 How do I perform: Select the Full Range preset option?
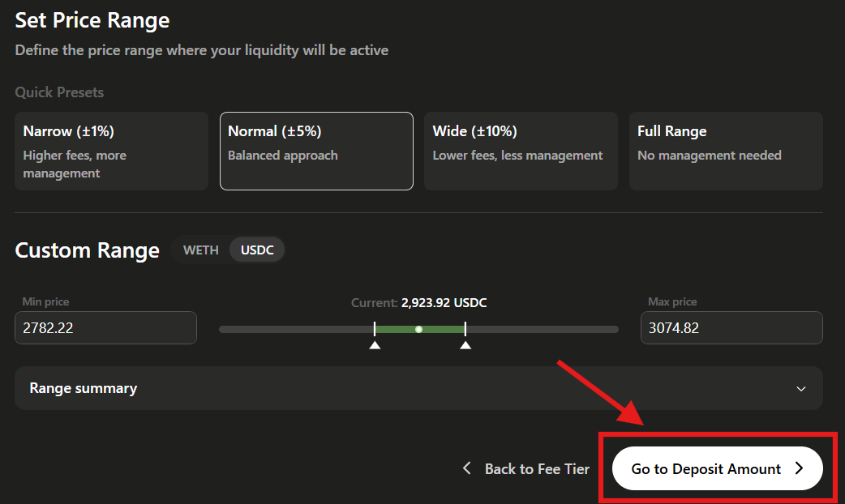click(726, 151)
